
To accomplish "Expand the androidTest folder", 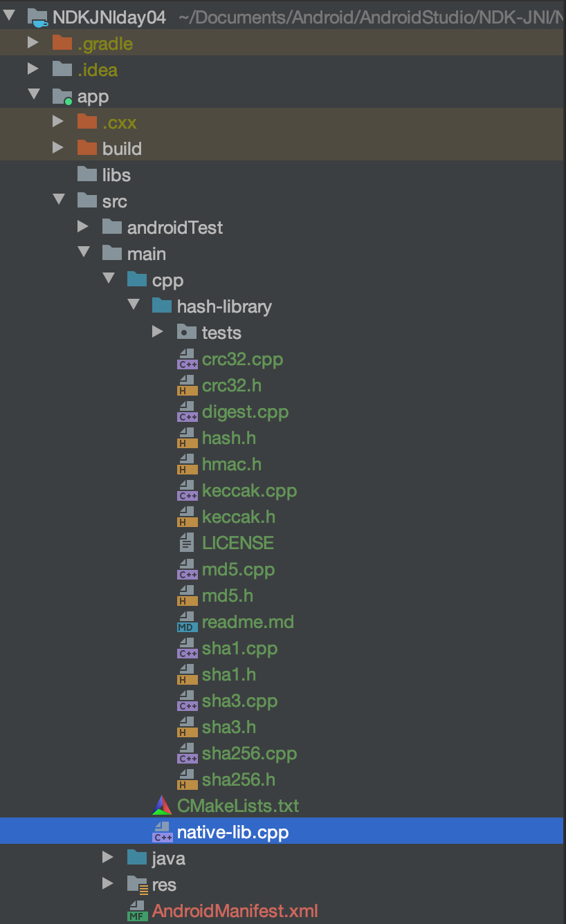I will tap(84, 227).
